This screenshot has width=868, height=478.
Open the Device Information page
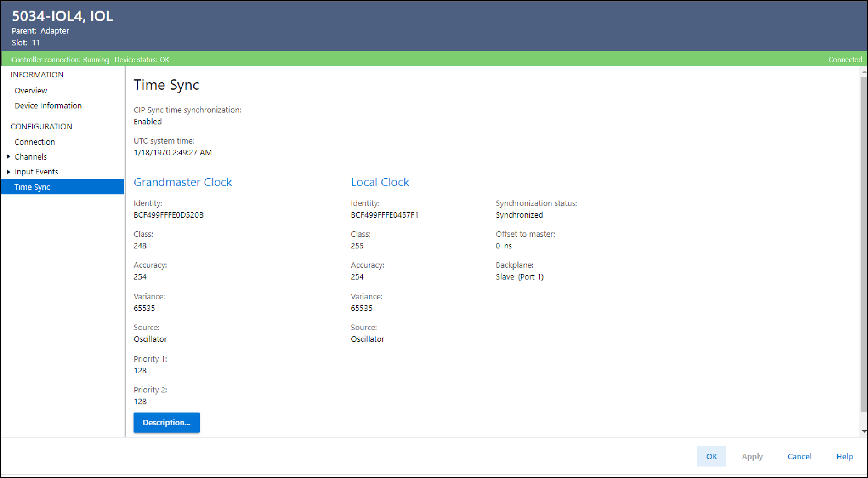48,106
